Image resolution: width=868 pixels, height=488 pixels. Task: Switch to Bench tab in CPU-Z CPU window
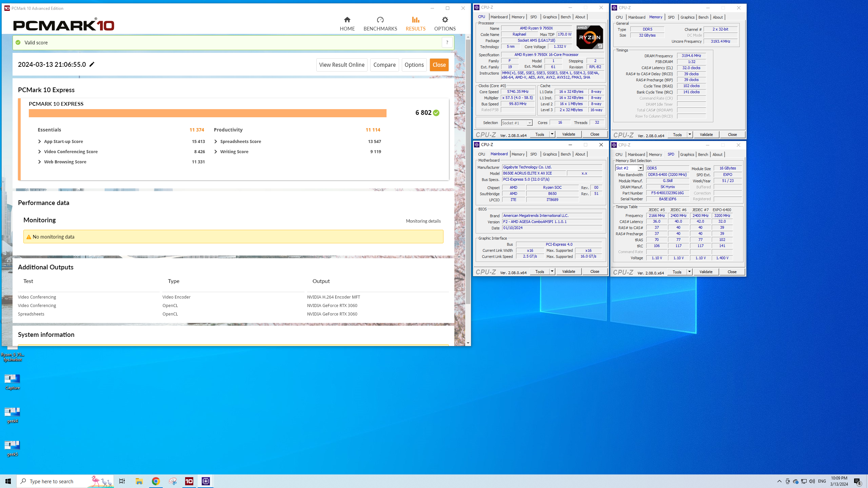pyautogui.click(x=566, y=17)
